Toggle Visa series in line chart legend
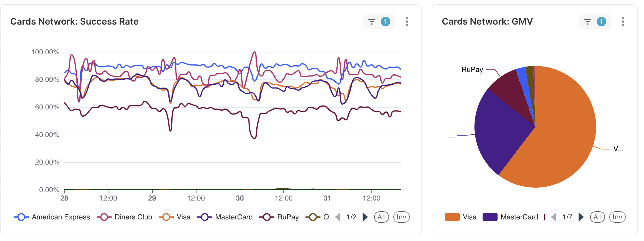Screen dimensions: 644x241 [x=175, y=217]
